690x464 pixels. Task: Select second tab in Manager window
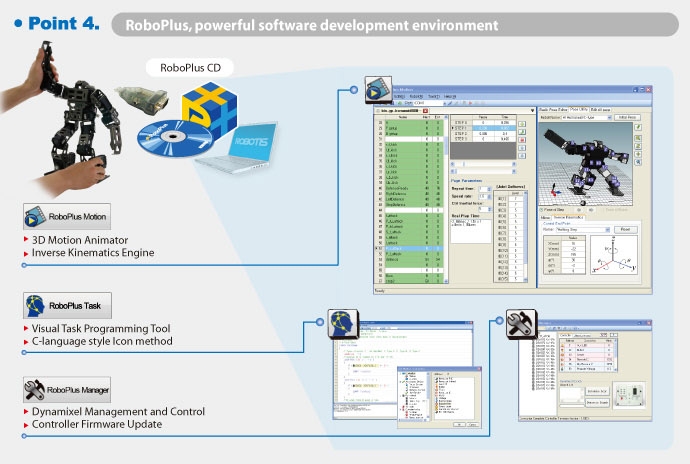[x=582, y=335]
